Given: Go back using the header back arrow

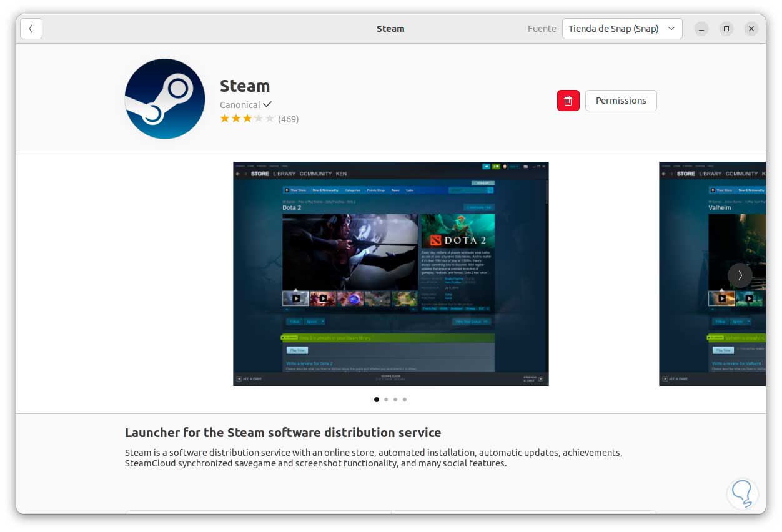Looking at the screenshot, I should (x=31, y=29).
